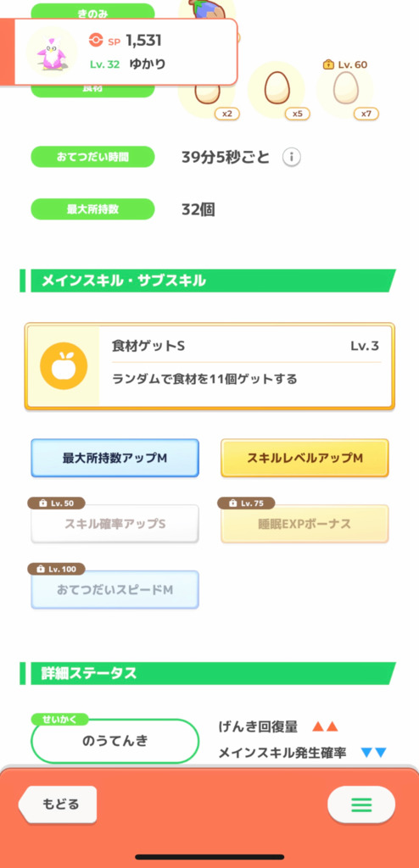Open スキルレベルアップM sub skill
This screenshot has width=419, height=868.
tap(304, 458)
